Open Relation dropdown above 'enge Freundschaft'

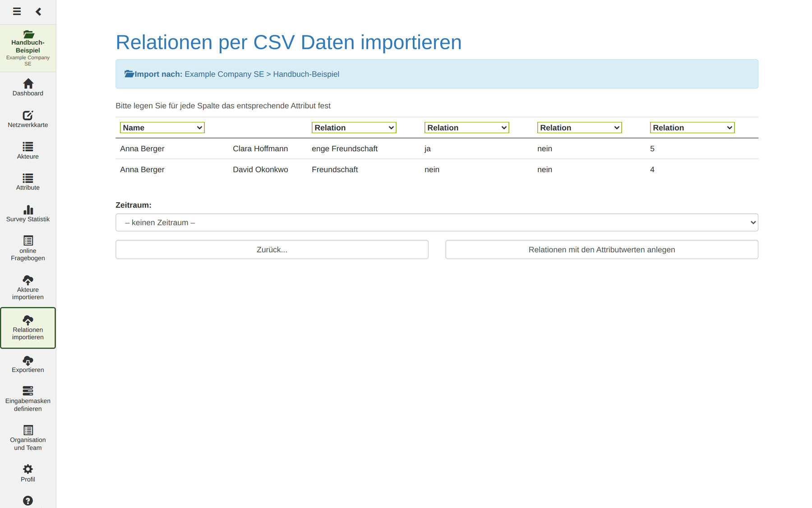(x=354, y=128)
